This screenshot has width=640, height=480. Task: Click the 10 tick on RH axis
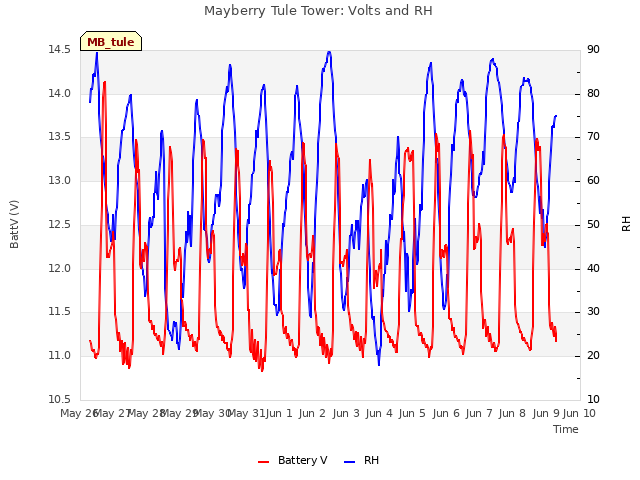click(593, 399)
